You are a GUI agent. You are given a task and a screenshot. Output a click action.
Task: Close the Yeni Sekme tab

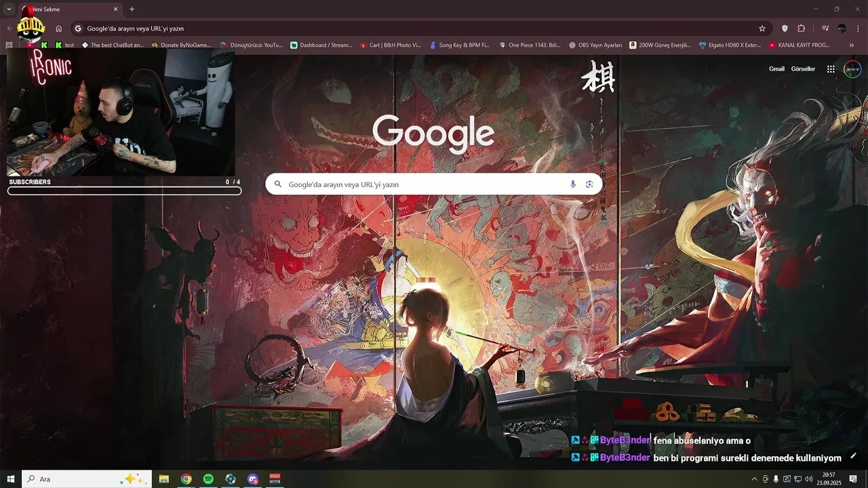point(116,9)
